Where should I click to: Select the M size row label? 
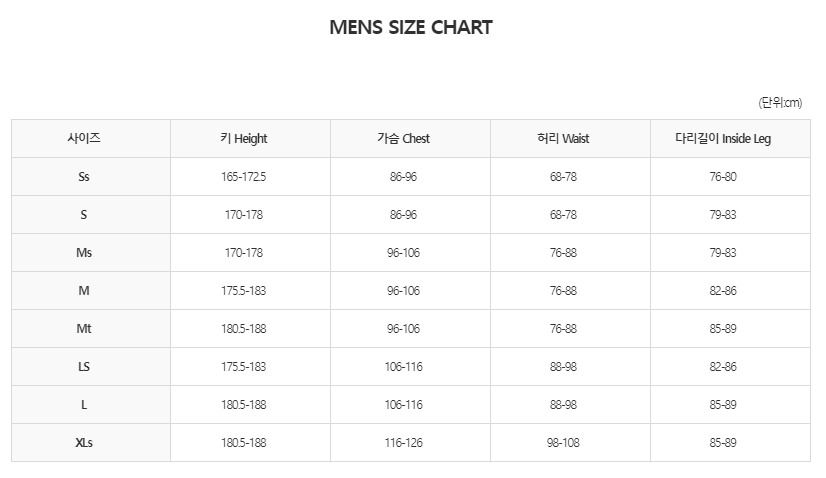84,291
